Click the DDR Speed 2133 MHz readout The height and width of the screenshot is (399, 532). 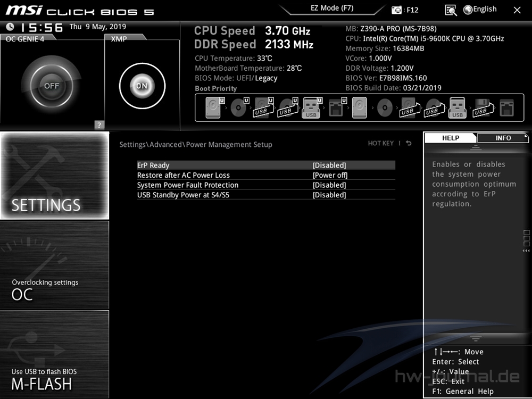(x=254, y=44)
